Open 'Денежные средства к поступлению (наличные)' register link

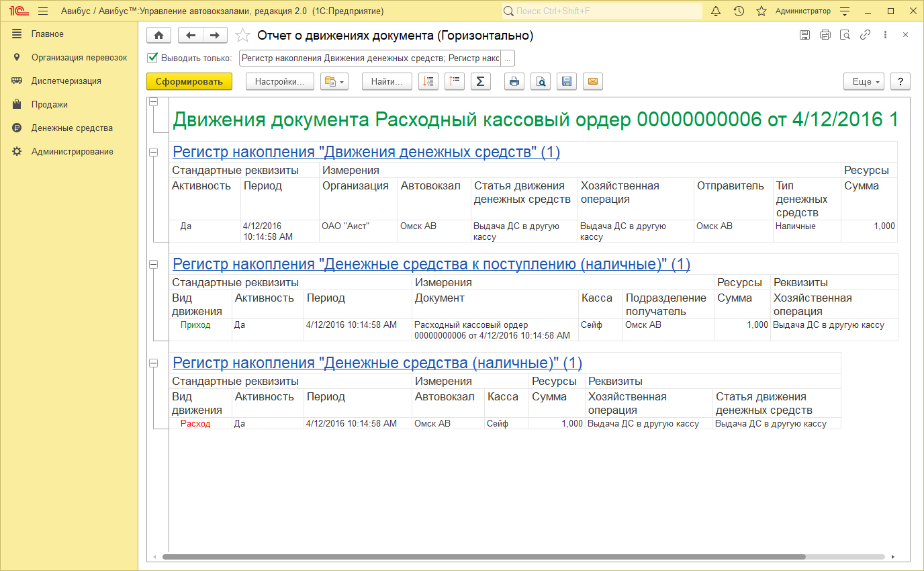(431, 265)
